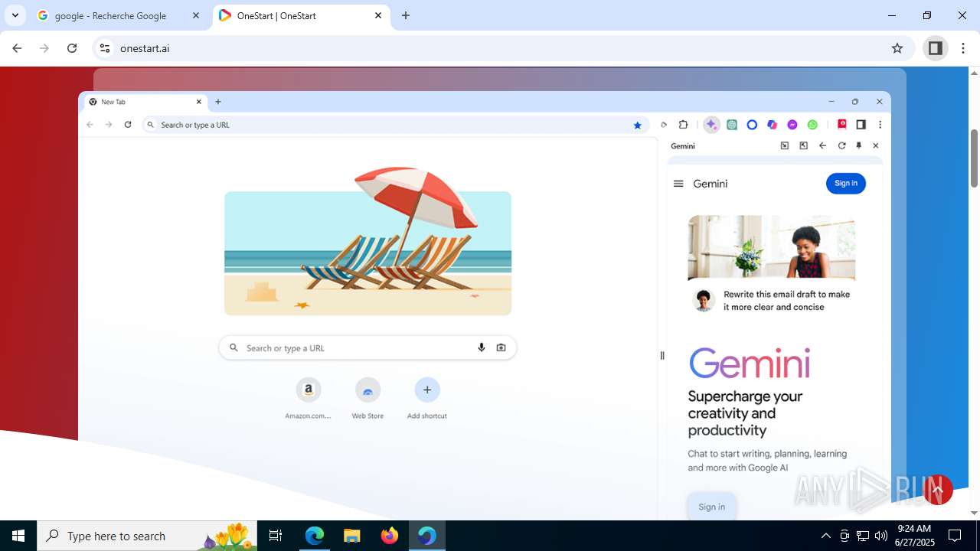
Task: Click the 'Rewrite this email draft' prompt text
Action: 787,300
